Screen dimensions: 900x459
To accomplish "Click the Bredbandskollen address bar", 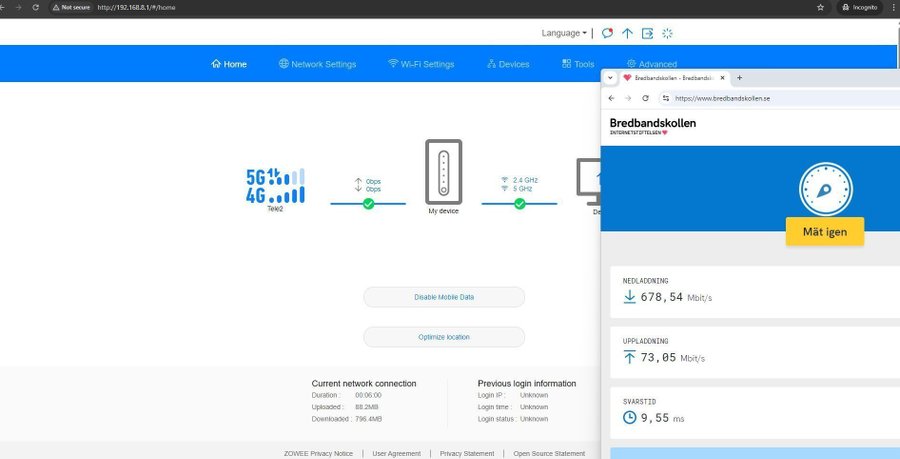I will 760,98.
